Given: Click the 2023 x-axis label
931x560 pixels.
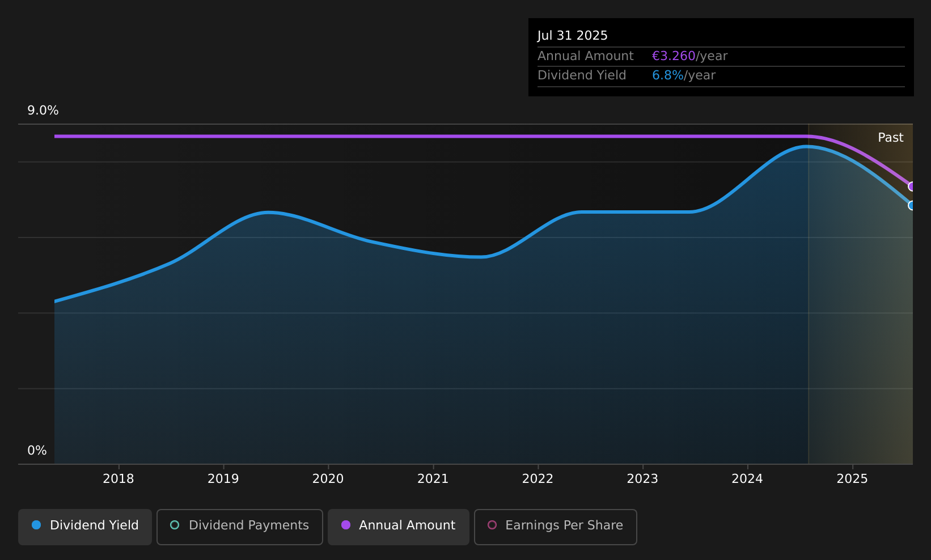Looking at the screenshot, I should [x=643, y=479].
